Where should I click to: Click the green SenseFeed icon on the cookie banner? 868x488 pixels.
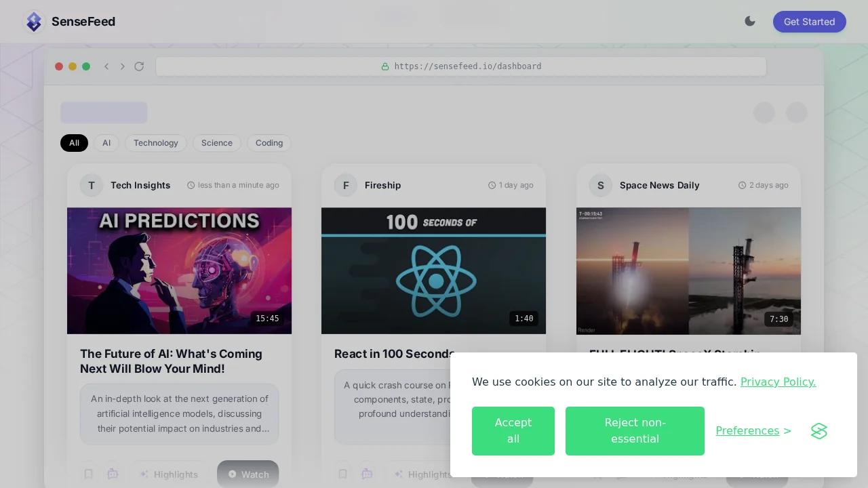pyautogui.click(x=818, y=431)
